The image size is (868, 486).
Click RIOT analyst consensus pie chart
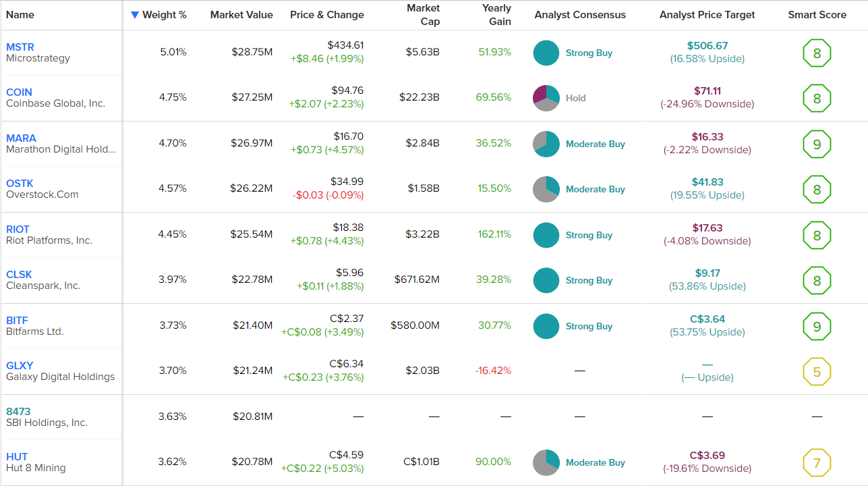tap(546, 235)
